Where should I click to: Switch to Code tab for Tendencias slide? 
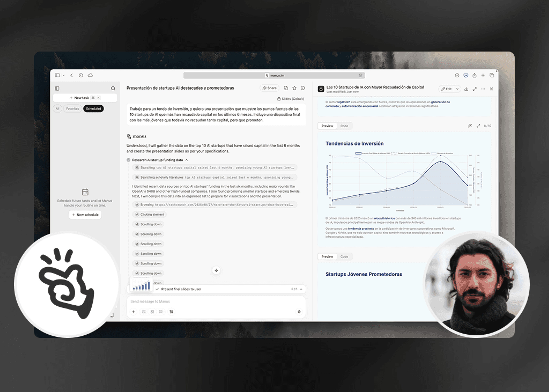coord(344,126)
